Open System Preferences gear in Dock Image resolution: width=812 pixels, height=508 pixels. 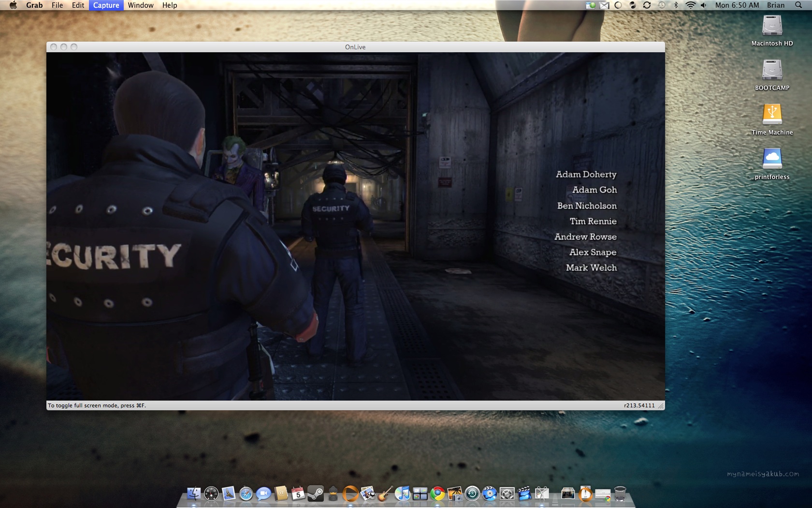pos(507,493)
